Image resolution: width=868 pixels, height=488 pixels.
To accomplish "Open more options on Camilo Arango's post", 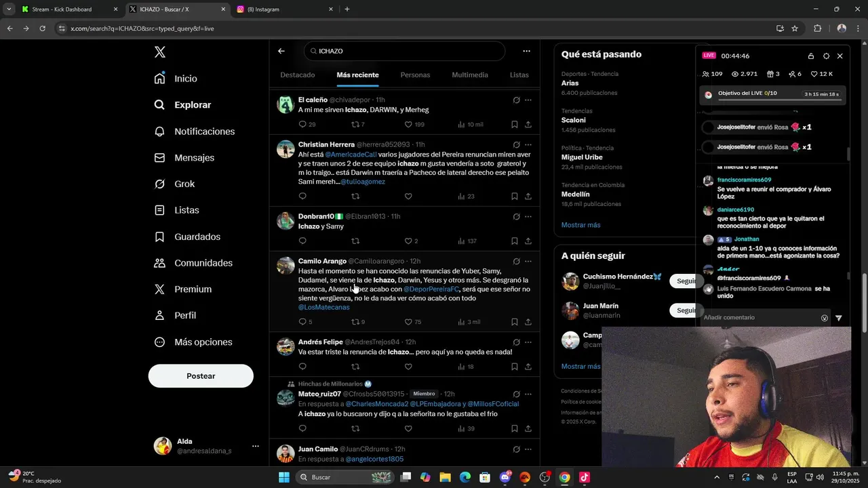I will coord(528,261).
